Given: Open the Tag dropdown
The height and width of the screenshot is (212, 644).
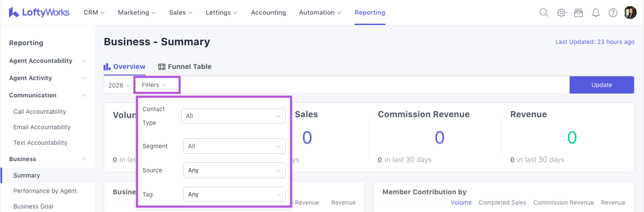Looking at the screenshot, I should click(x=234, y=194).
